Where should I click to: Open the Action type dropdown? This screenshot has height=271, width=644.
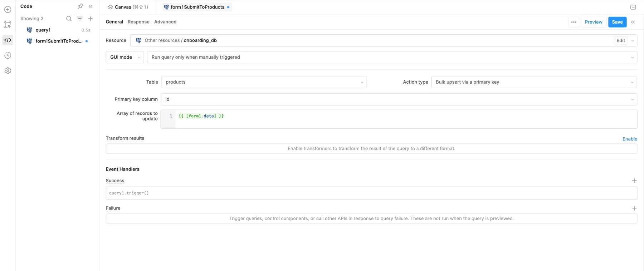(534, 82)
